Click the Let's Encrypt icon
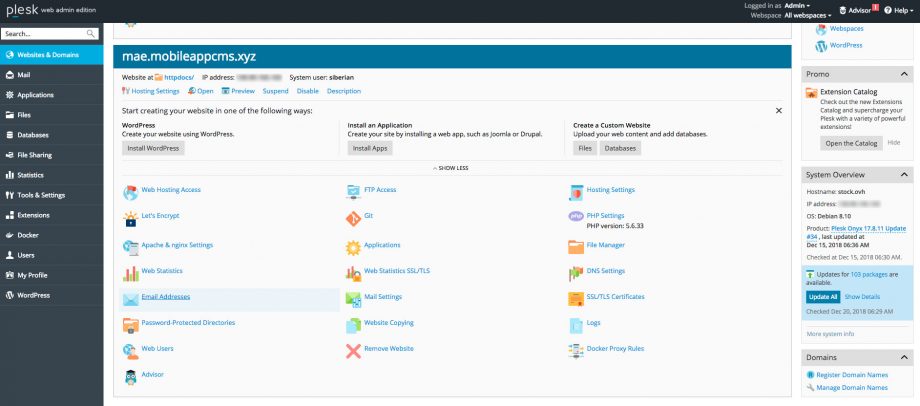Image resolution: width=920 pixels, height=406 pixels. 131,218
